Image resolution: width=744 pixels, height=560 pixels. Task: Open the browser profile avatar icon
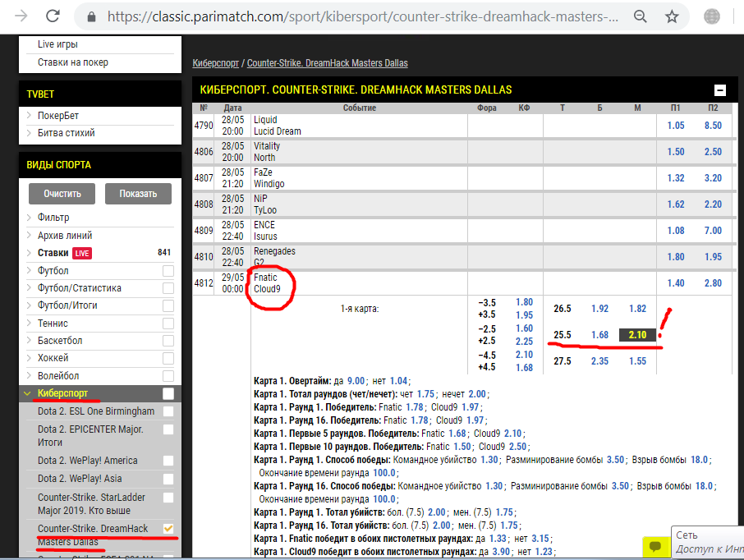(x=712, y=16)
